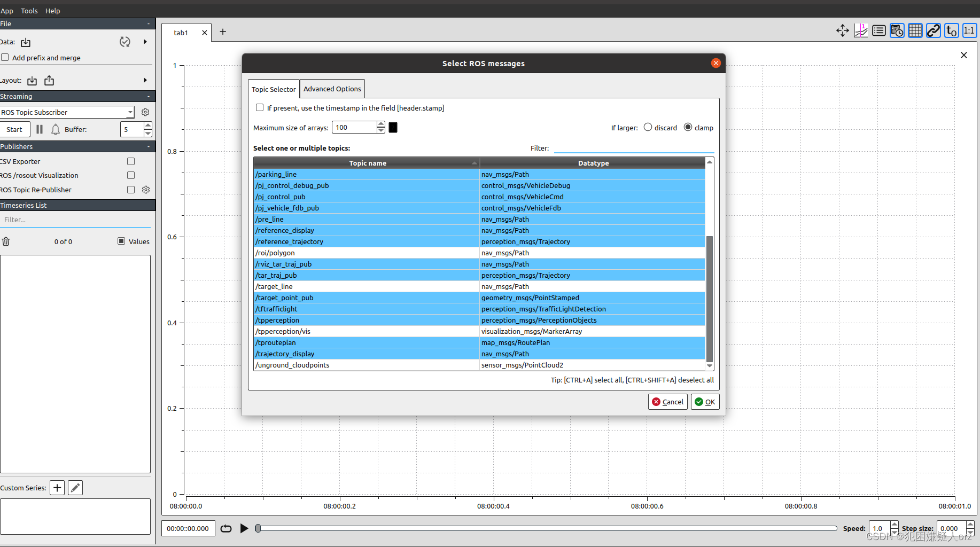Collapse the Streaming section
The width and height of the screenshot is (980, 547).
[x=149, y=96]
